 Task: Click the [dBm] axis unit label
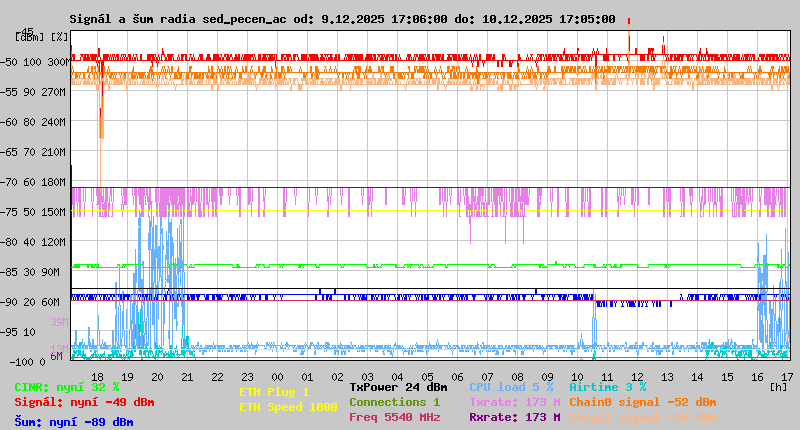[30, 36]
